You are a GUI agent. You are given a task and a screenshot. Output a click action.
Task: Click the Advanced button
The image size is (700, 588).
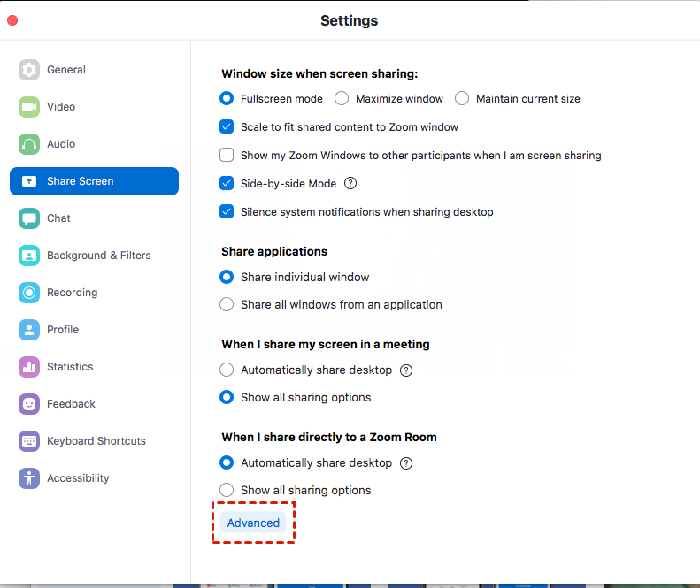point(253,523)
